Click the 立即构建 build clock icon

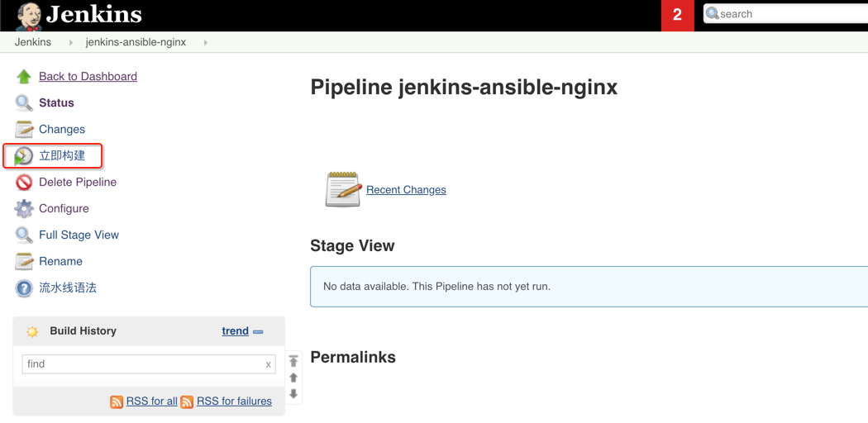point(24,156)
